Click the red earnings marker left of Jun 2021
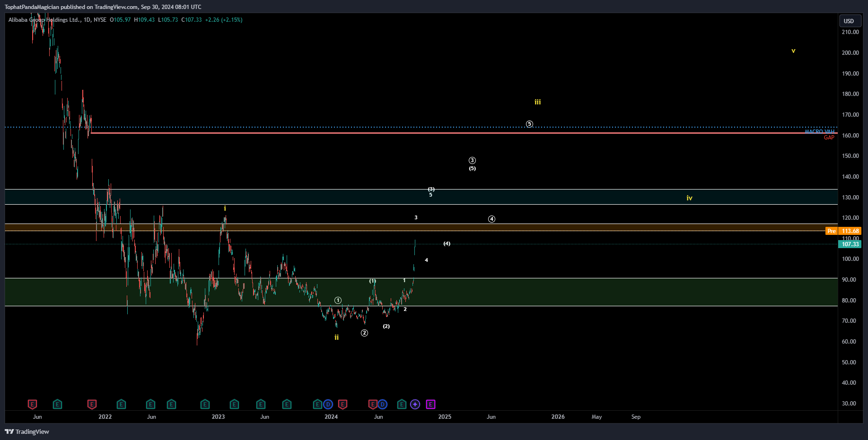Viewport: 868px width, 440px height. click(32, 404)
